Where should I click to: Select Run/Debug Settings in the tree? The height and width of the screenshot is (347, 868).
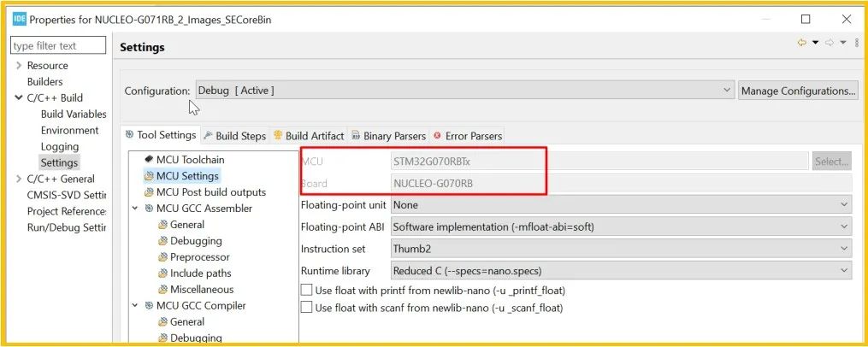[67, 227]
